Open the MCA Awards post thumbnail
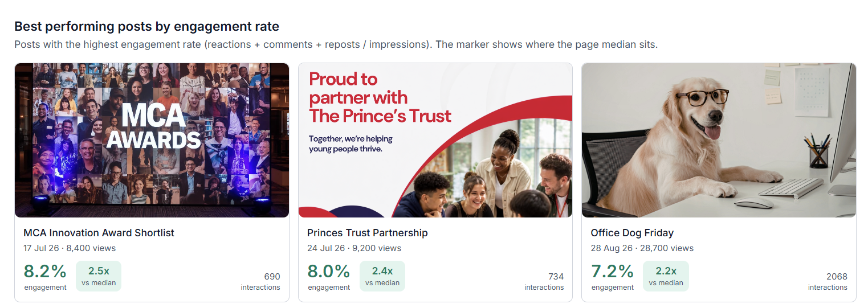Screen dimensions: 868x308 [152, 140]
